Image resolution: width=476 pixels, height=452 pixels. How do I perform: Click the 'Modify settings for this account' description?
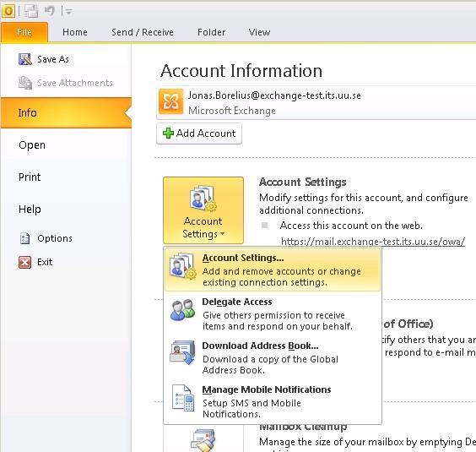(364, 204)
